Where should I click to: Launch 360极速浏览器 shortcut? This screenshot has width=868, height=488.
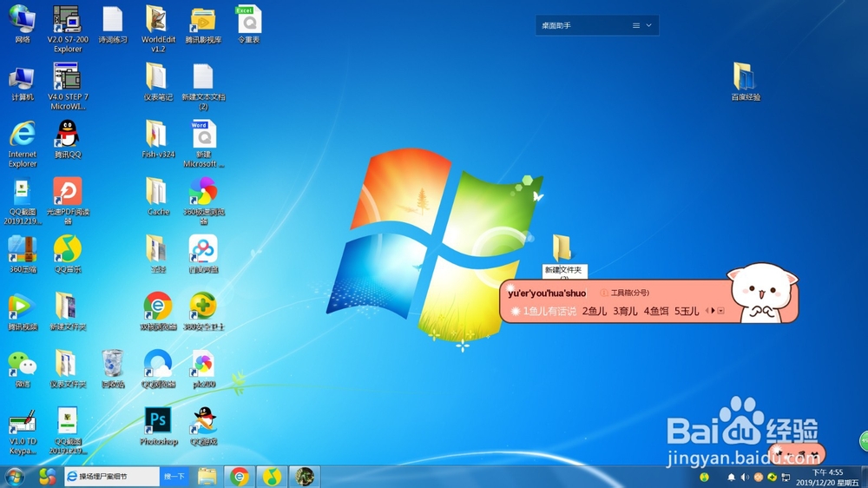coord(203,201)
